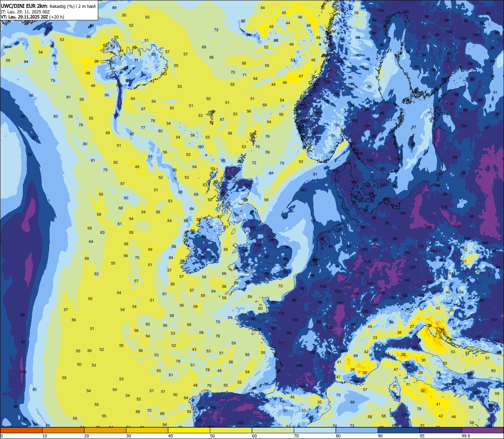This screenshot has height=439, width=504.
Task: Click the 0–10% dark orange legend swatch
Action: click(x=21, y=430)
